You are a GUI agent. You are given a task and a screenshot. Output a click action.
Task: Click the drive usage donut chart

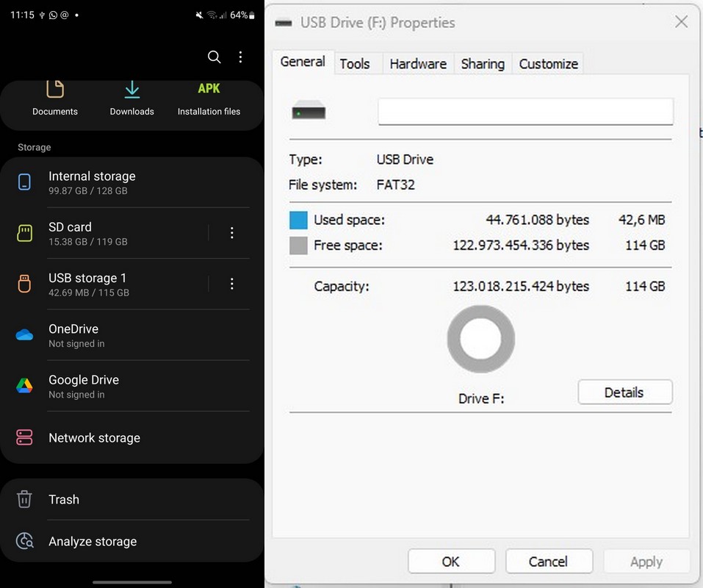[480, 339]
